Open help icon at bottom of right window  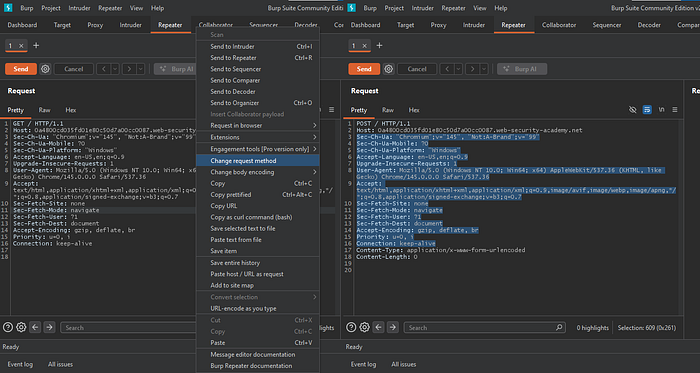[351, 327]
